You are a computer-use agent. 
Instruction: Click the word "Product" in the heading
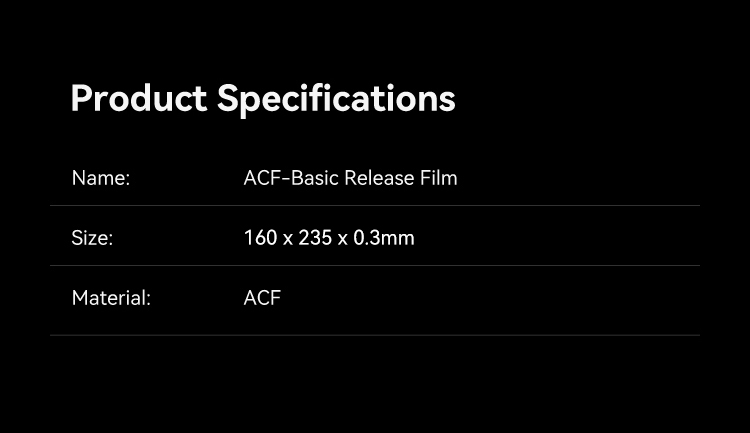click(138, 99)
